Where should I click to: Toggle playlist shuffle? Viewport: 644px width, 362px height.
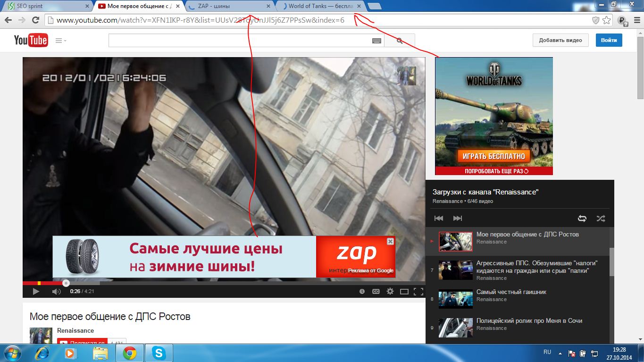[x=601, y=218]
